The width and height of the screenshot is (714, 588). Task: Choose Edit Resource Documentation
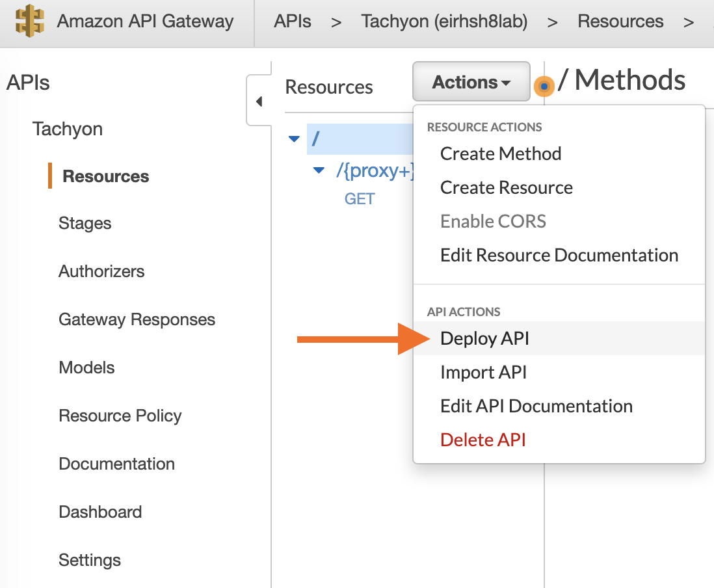559,255
